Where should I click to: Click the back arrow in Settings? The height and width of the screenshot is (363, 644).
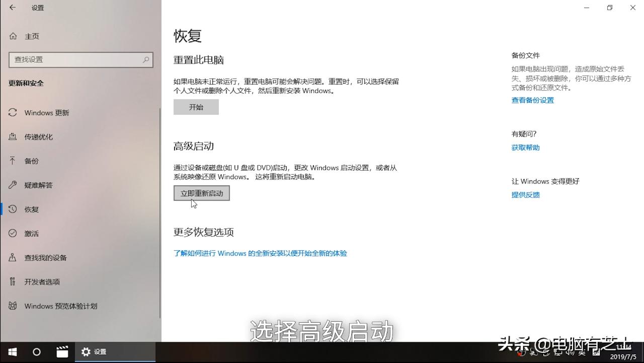click(x=11, y=8)
